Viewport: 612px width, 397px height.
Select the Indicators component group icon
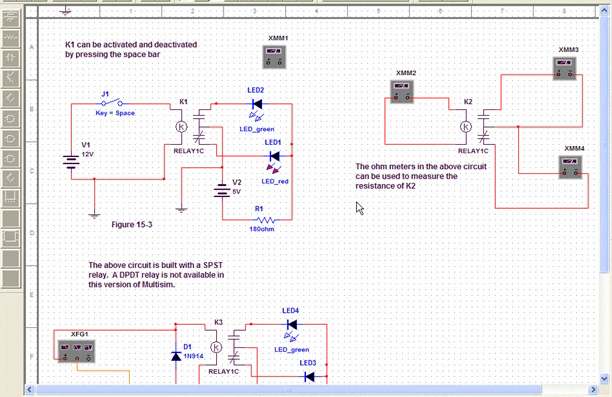point(11,198)
